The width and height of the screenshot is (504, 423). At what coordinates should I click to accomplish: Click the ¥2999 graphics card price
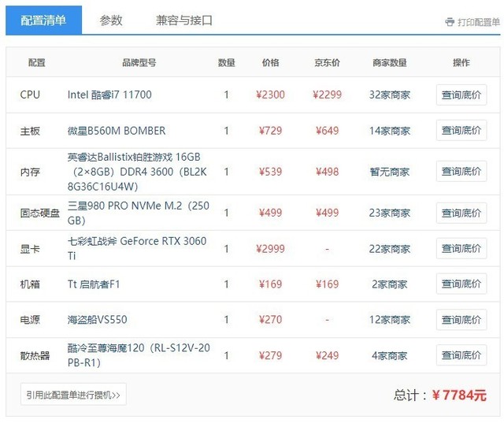(x=270, y=249)
